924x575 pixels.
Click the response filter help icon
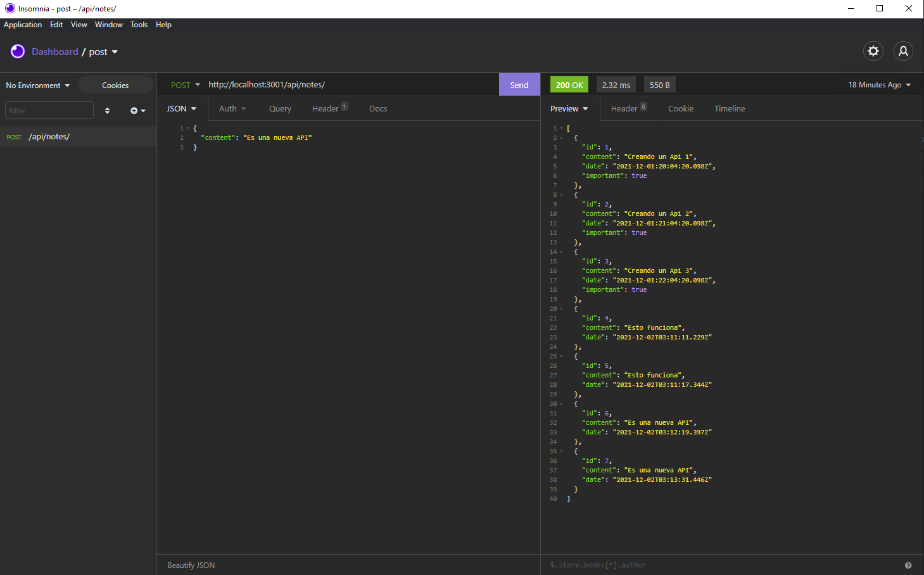click(908, 565)
